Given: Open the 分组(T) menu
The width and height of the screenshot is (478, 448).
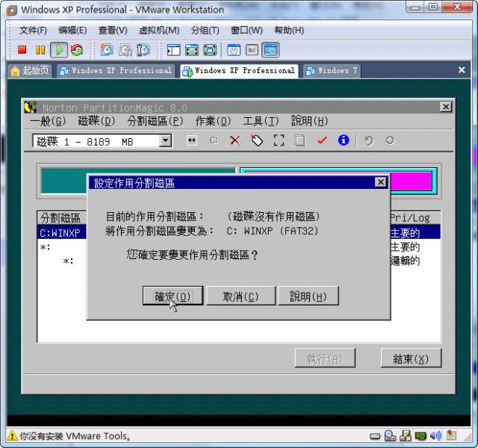Looking at the screenshot, I should [205, 31].
